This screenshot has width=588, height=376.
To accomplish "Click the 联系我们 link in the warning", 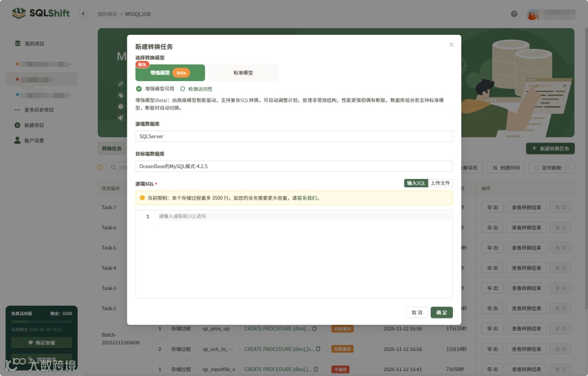I will [307, 198].
